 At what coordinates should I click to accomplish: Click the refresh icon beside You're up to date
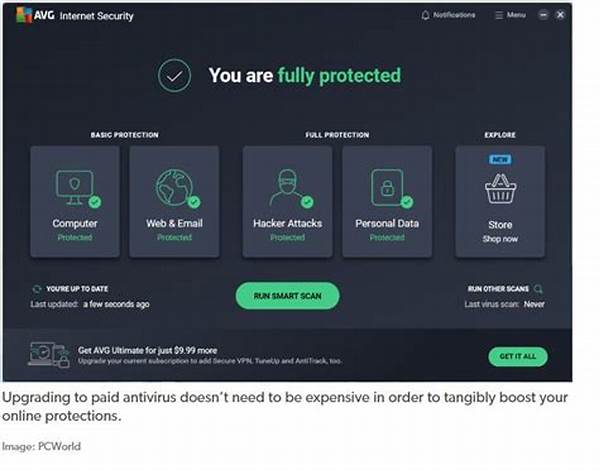[37, 288]
